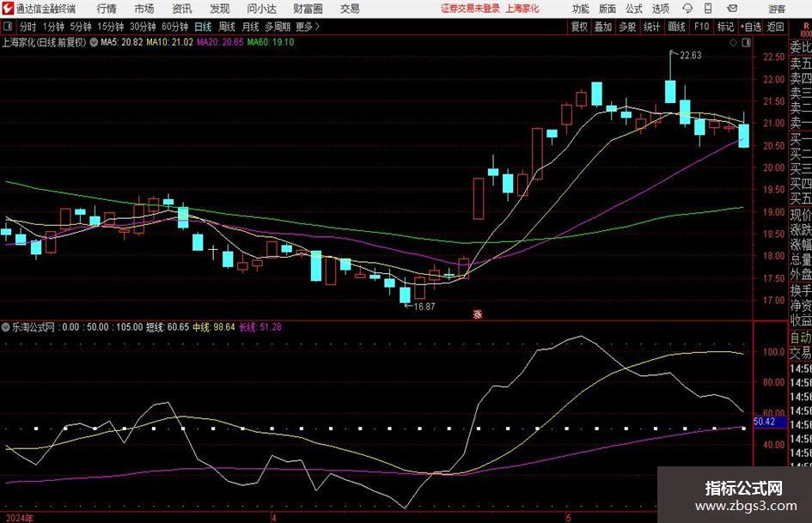Click the 16.87 low price label
812x523 pixels.
424,307
